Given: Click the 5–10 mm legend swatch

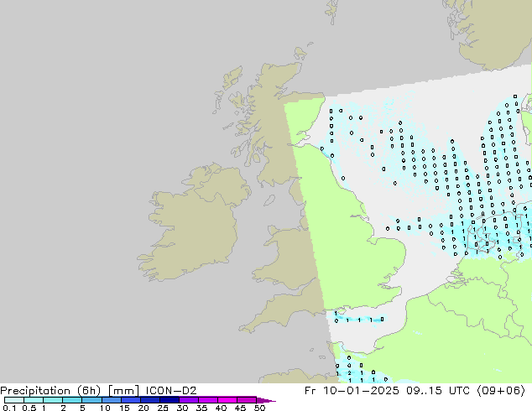Looking at the screenshot, I should point(91,400).
